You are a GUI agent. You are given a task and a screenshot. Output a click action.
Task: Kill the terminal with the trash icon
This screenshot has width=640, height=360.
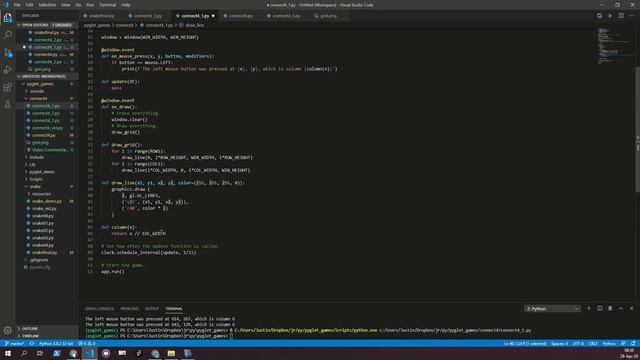click(x=610, y=309)
